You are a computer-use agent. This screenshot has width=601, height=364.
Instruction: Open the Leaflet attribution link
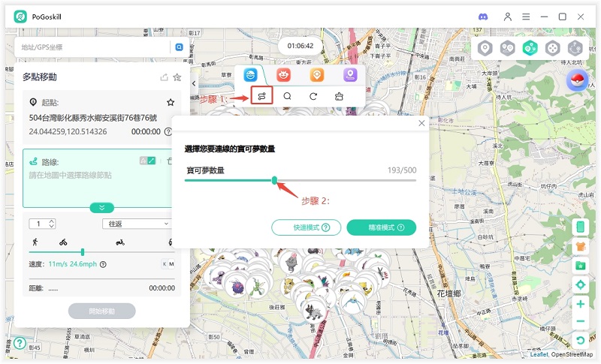[539, 355]
